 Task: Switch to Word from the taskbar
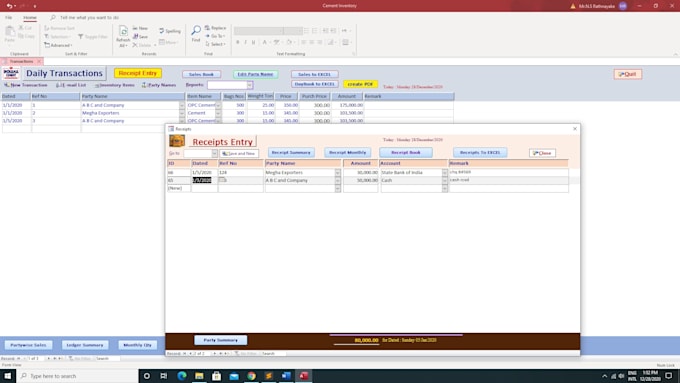click(x=286, y=376)
